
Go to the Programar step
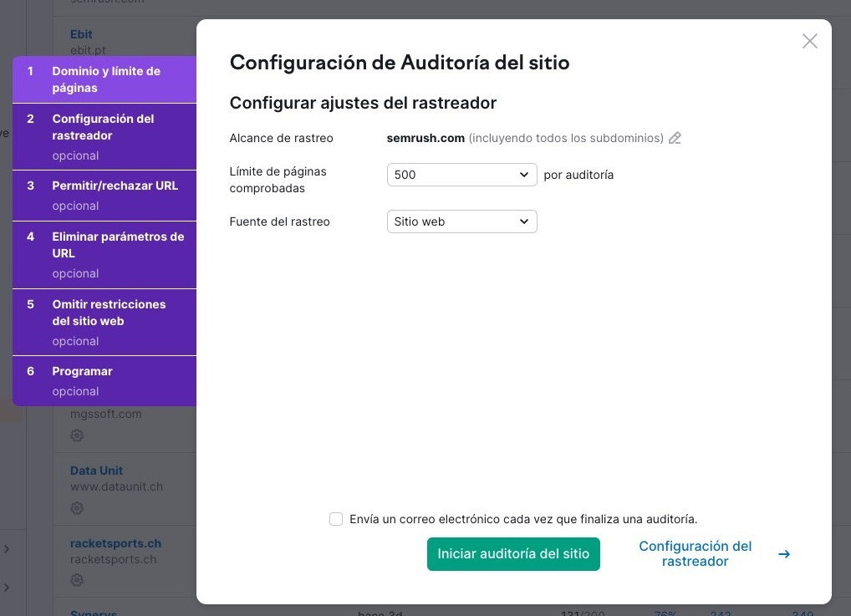coord(104,380)
